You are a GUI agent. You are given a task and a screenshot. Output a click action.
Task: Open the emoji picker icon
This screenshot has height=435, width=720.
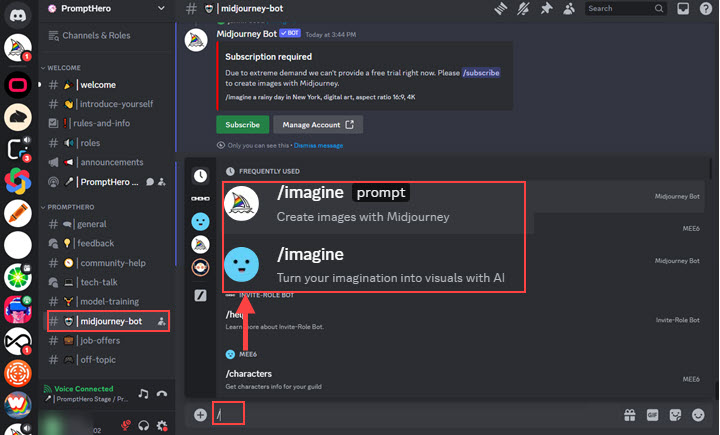[x=698, y=415]
